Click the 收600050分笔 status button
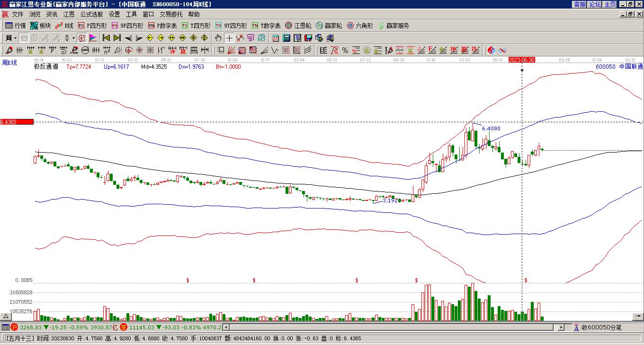 click(601, 327)
